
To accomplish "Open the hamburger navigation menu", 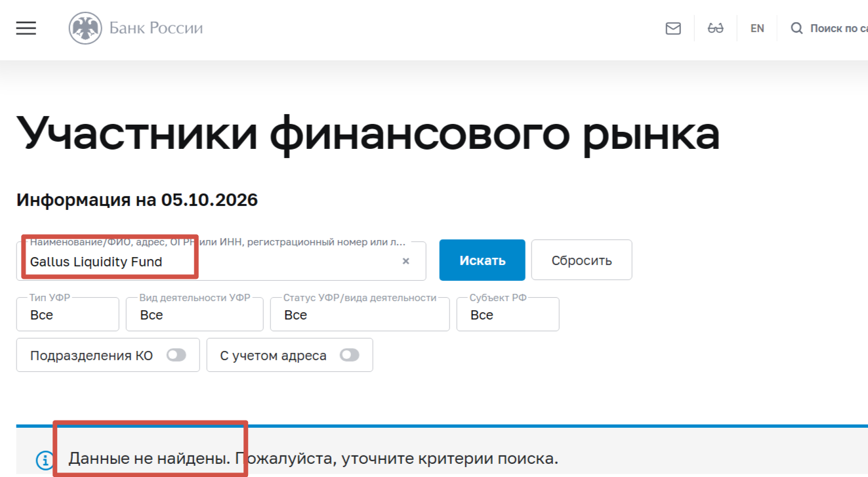I will point(26,28).
